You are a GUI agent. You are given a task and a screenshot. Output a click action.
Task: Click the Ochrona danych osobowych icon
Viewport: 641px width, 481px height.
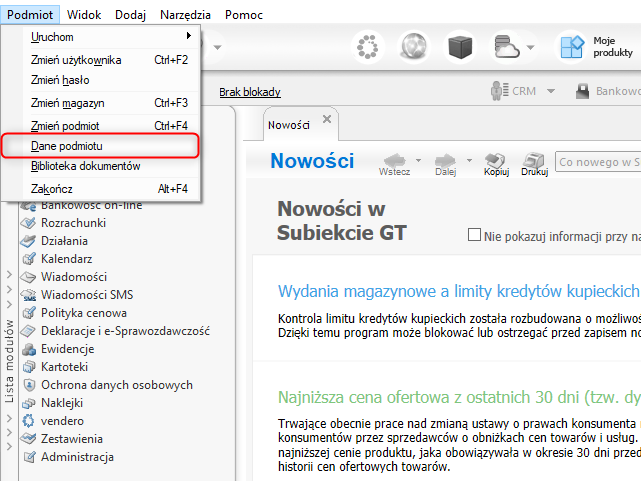click(x=29, y=385)
